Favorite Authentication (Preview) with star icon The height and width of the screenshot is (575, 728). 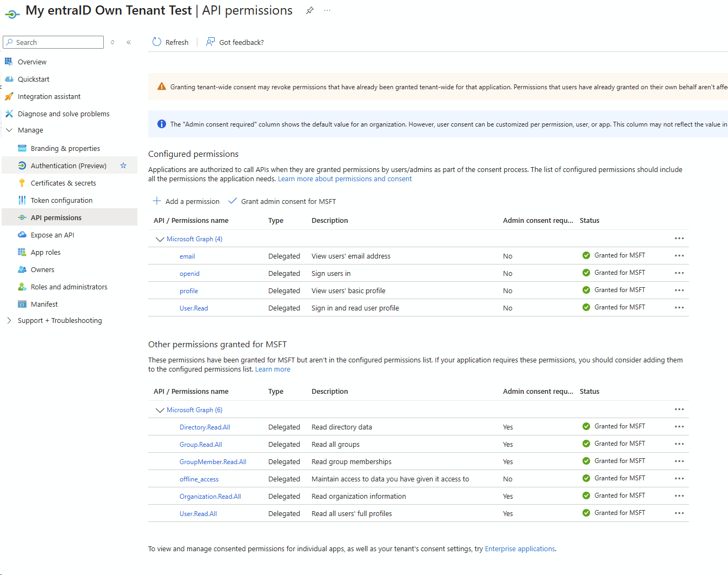tap(123, 166)
